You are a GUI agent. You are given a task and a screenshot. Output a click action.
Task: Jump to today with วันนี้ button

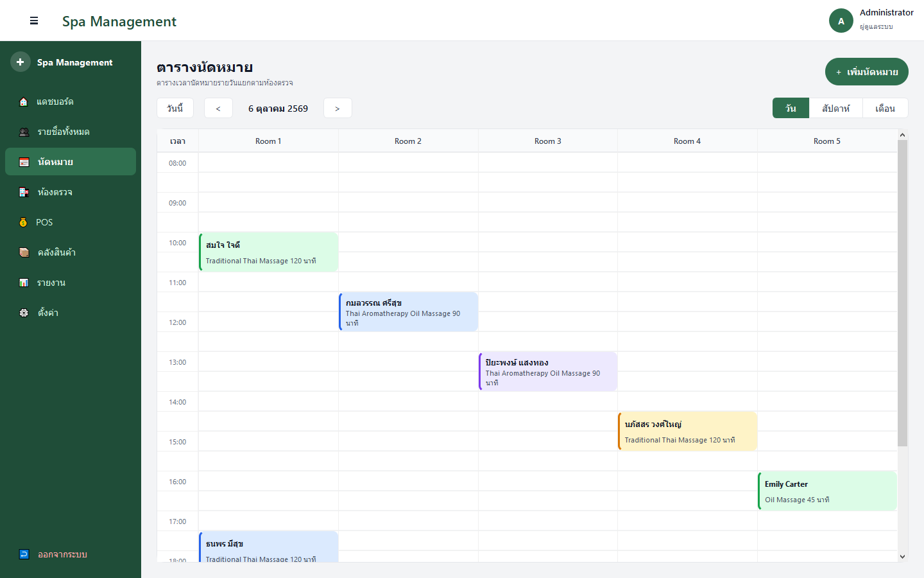175,109
